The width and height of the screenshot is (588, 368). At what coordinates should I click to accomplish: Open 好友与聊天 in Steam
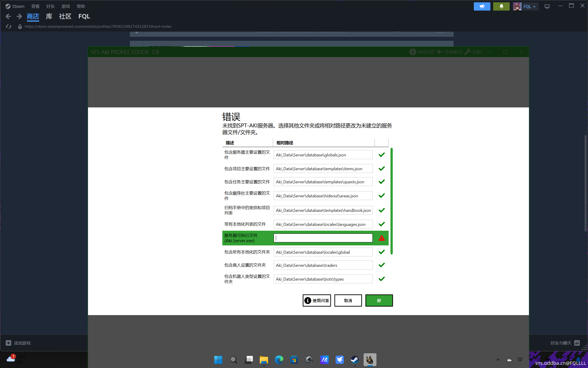tap(565, 343)
